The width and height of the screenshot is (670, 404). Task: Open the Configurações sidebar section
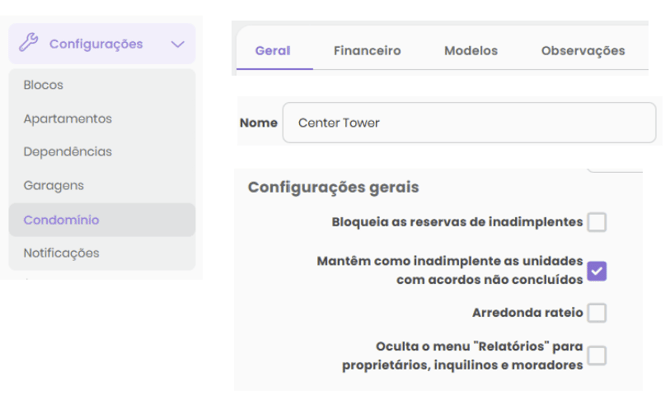tap(102, 44)
